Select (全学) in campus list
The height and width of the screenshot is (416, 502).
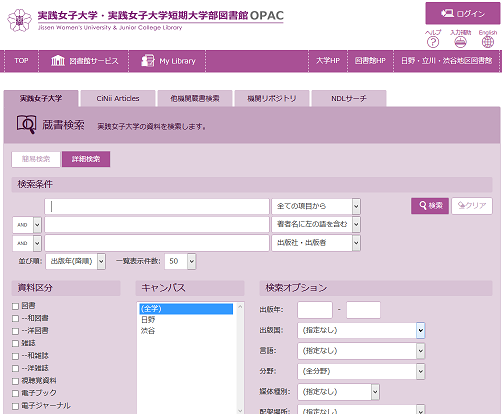186,309
